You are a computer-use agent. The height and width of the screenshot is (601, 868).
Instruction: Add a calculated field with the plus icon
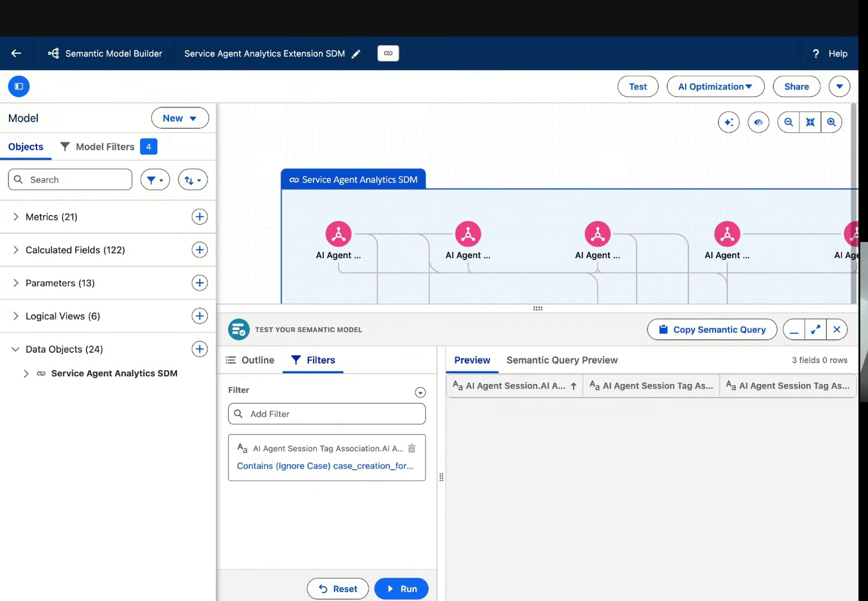point(200,250)
